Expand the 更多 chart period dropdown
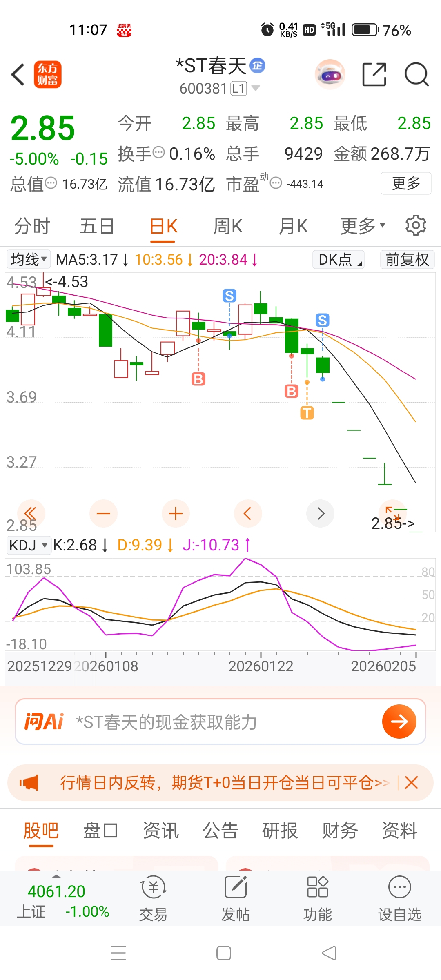 [363, 225]
